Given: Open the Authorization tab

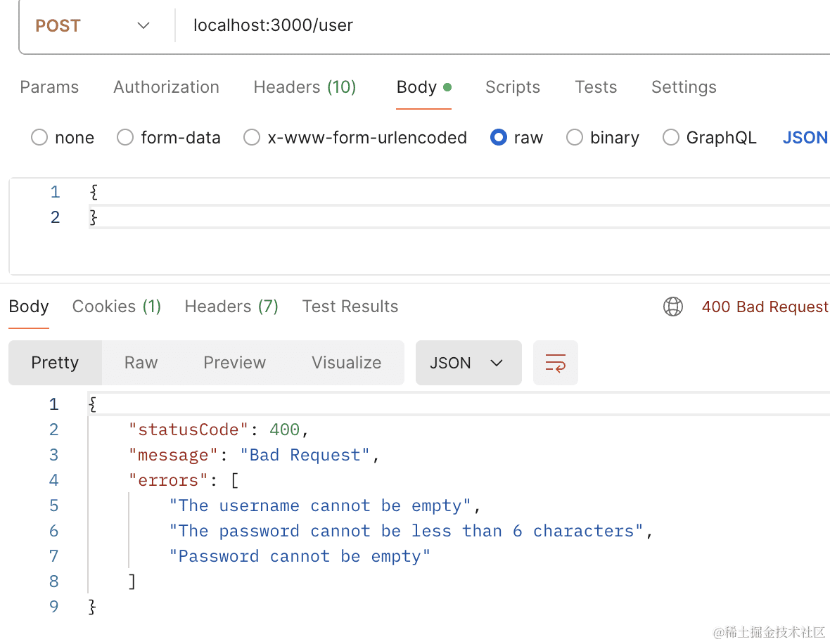Looking at the screenshot, I should (x=166, y=87).
